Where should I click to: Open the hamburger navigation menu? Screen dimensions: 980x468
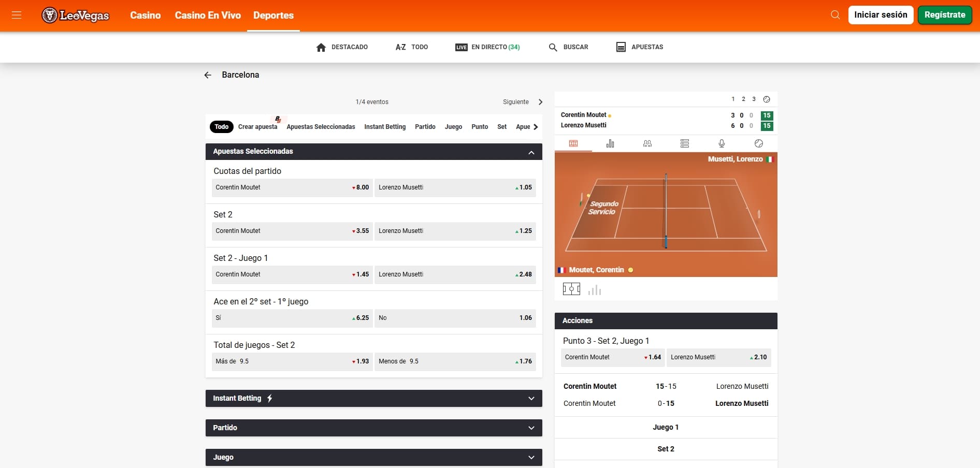point(17,15)
